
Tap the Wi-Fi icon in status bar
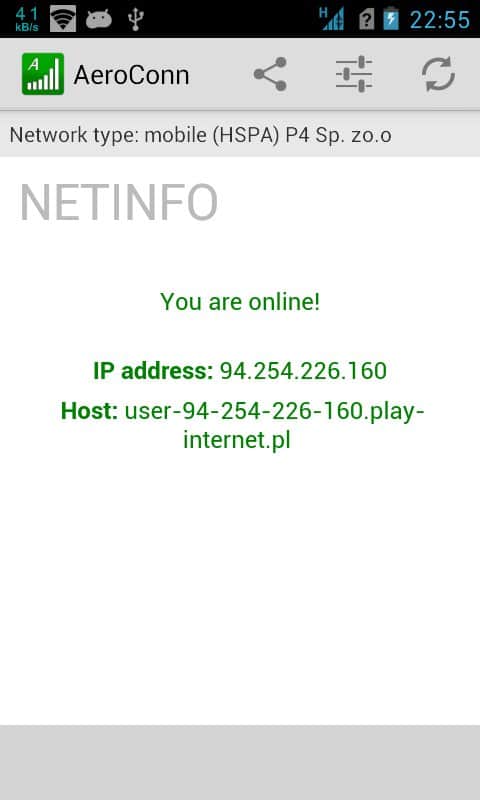(63, 19)
